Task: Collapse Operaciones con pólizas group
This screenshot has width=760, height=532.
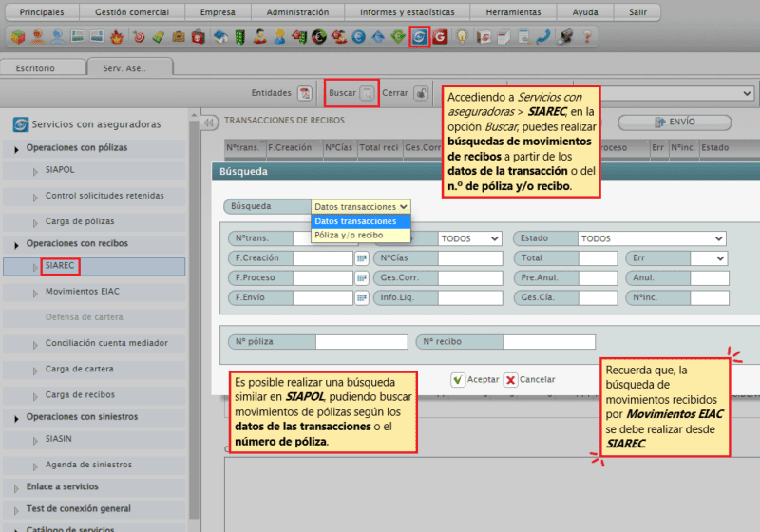Action: (x=16, y=150)
